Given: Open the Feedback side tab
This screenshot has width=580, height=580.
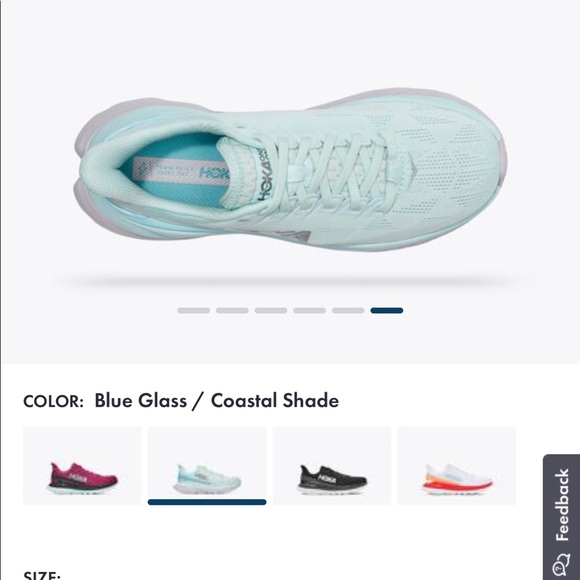Looking at the screenshot, I should 562,517.
